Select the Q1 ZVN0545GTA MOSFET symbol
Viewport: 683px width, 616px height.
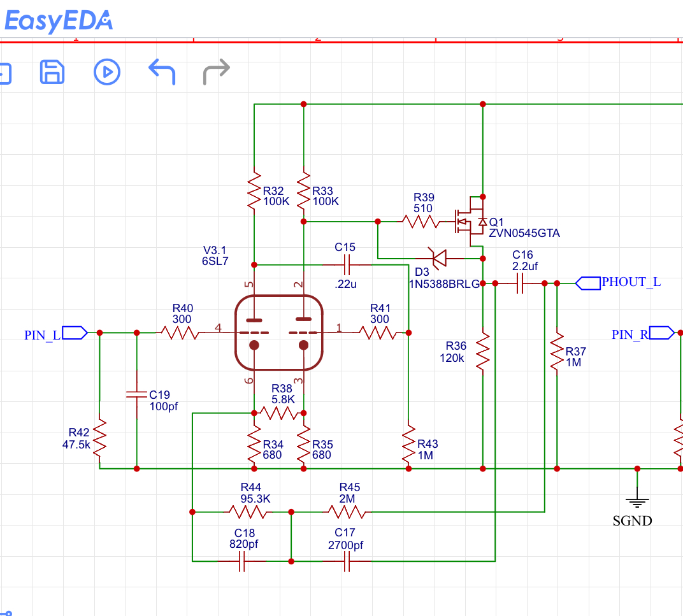(470, 222)
